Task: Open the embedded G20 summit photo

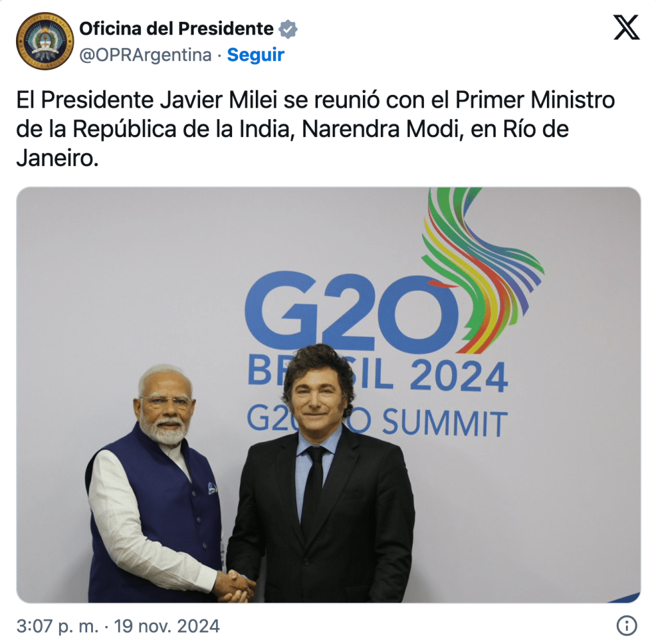Action: [328, 395]
